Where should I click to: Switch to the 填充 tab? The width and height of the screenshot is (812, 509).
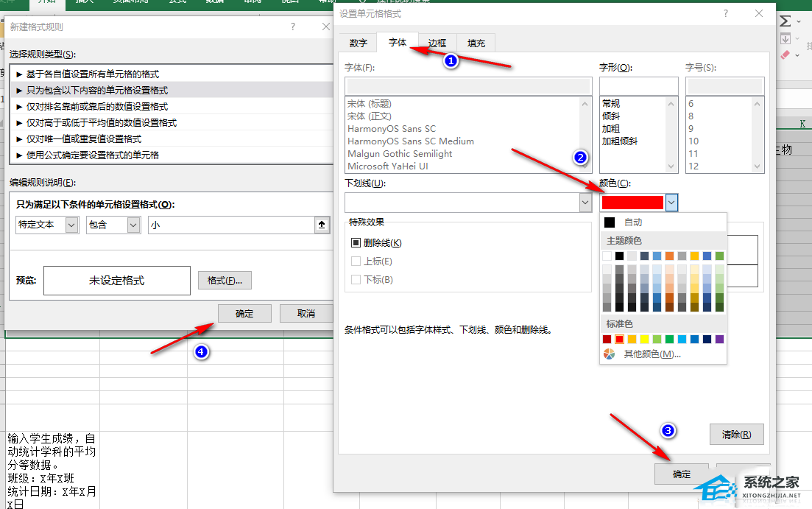[476, 43]
